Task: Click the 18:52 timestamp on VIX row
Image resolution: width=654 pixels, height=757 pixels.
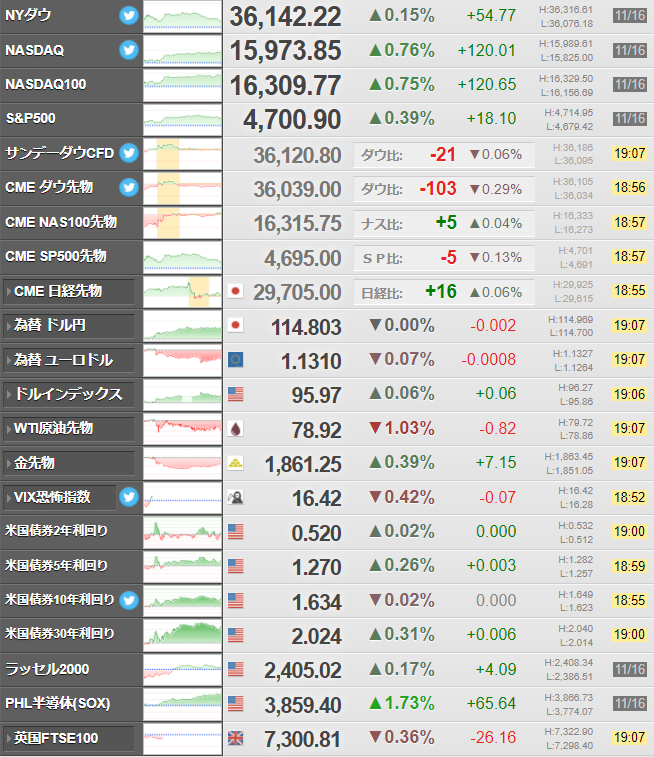Action: coord(630,497)
